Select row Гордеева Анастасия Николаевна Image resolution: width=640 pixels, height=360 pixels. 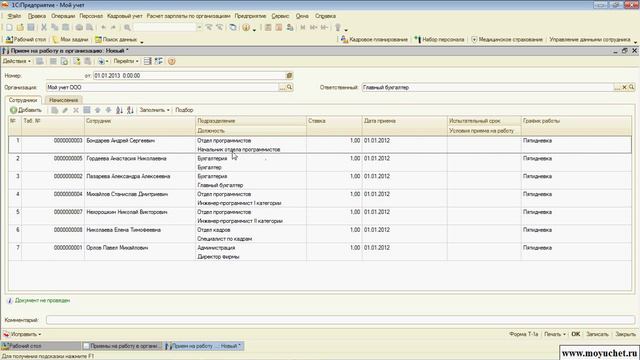320,162
